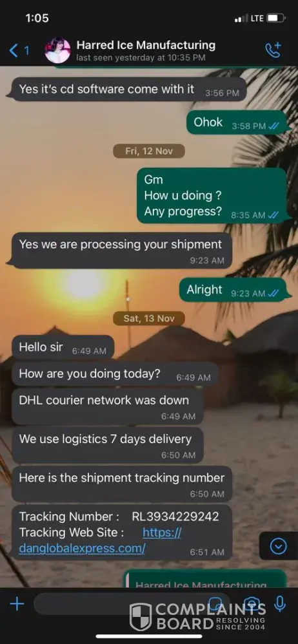
Task: Tap the sticker icon in message field
Action: click(x=215, y=603)
